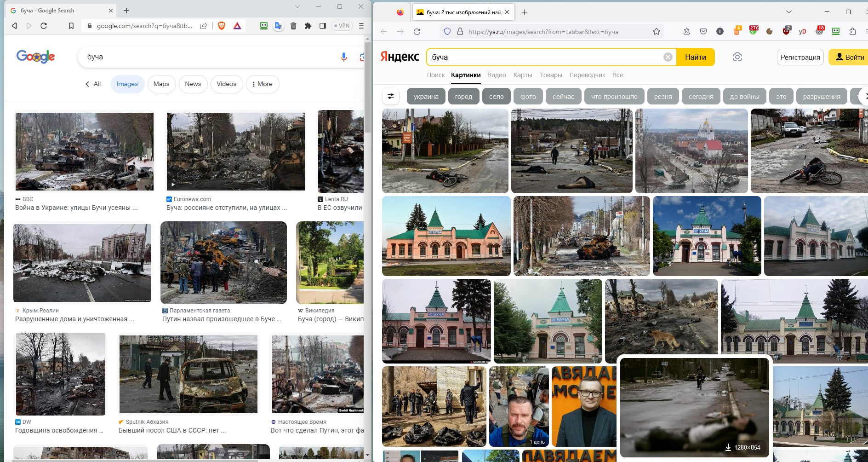Click the Google search input field
The image size is (868, 462).
207,57
